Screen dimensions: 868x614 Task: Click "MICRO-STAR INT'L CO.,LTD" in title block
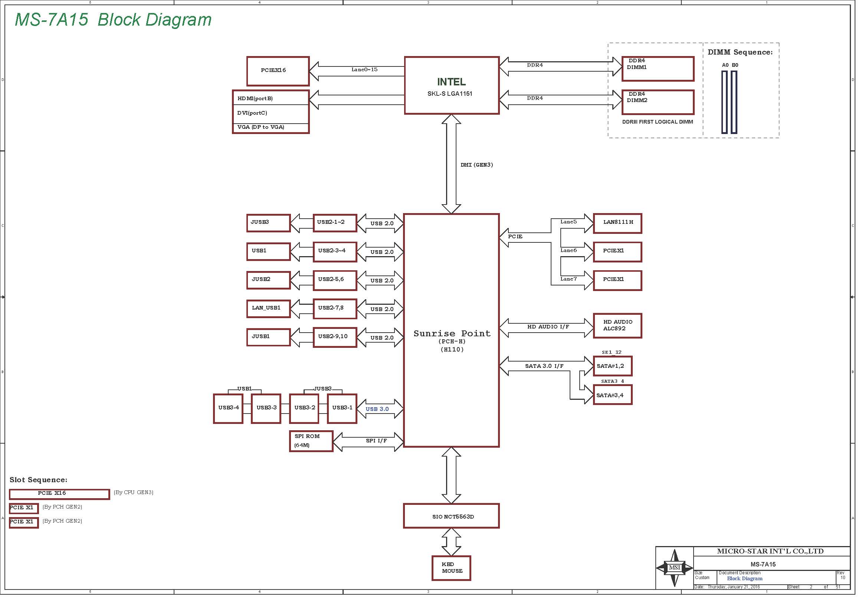click(x=770, y=551)
